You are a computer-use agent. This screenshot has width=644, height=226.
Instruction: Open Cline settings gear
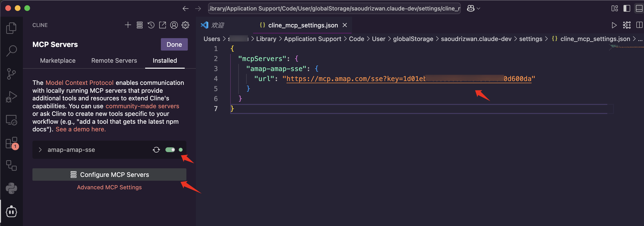pyautogui.click(x=185, y=25)
